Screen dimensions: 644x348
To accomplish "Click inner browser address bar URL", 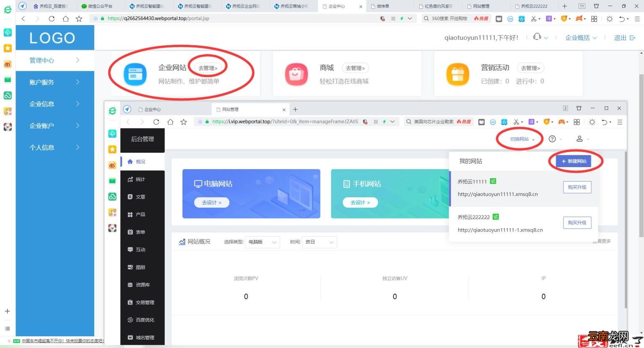I will coord(285,121).
